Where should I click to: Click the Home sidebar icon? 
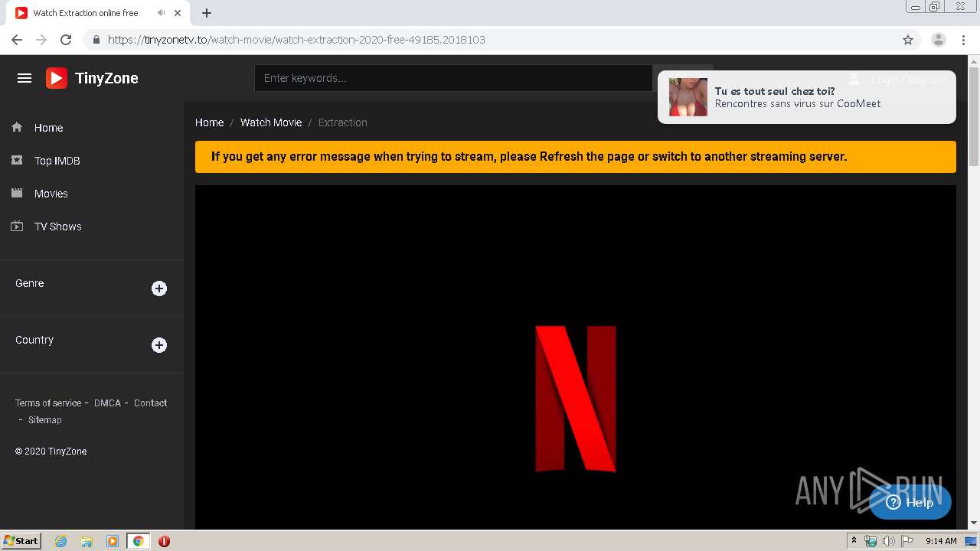click(x=17, y=127)
